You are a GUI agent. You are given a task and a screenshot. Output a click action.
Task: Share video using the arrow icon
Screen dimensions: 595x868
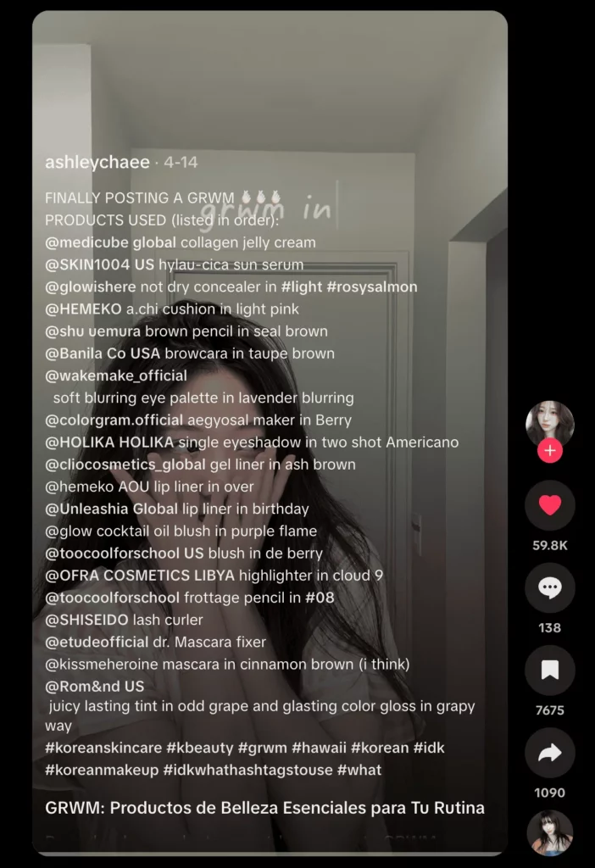(x=549, y=753)
